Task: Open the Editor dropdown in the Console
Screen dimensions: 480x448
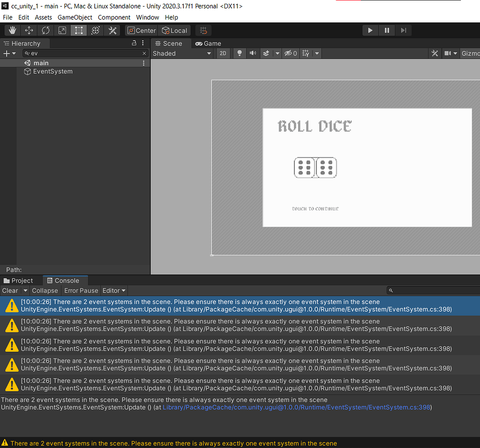Action: [x=113, y=291]
